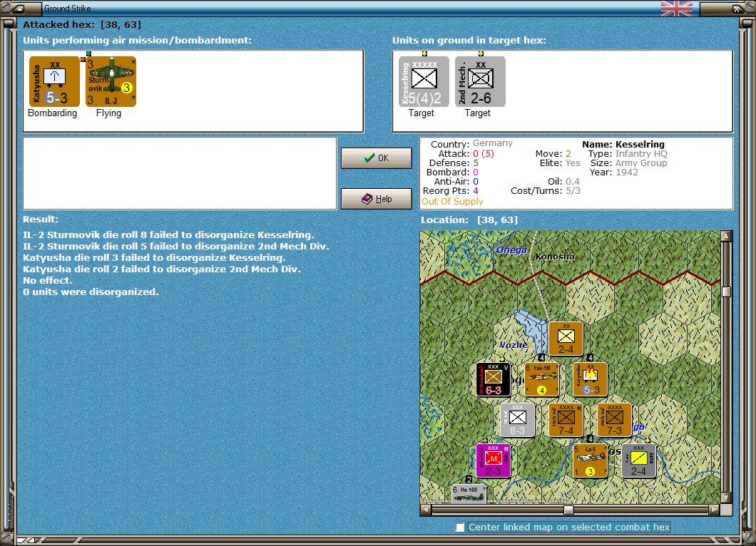The height and width of the screenshot is (546, 756).
Task: Click the 'Katyusha die roll 2' result line
Action: tap(162, 269)
